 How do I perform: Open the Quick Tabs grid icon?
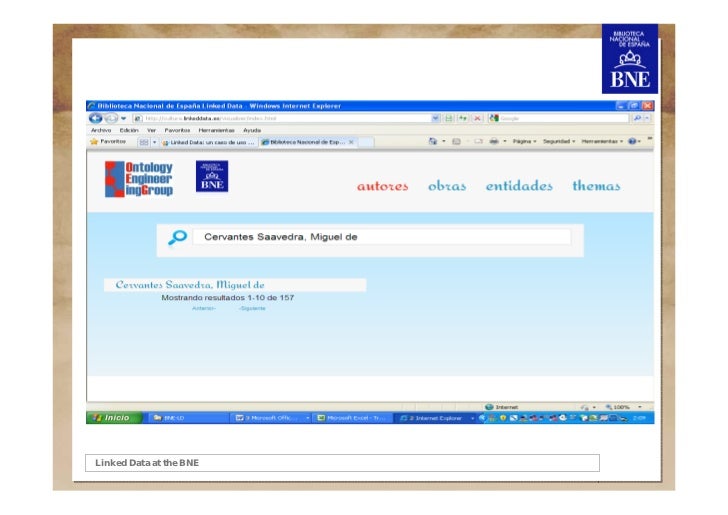click(x=144, y=142)
